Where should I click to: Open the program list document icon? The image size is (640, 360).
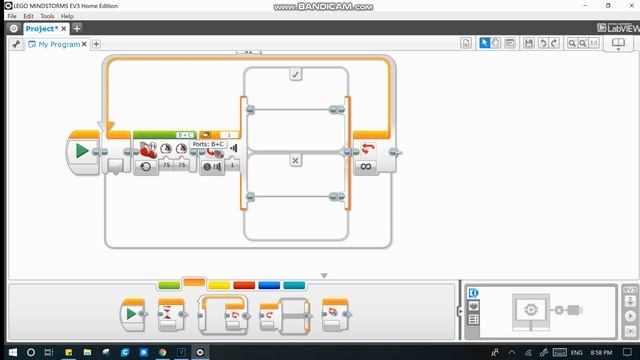tap(466, 43)
